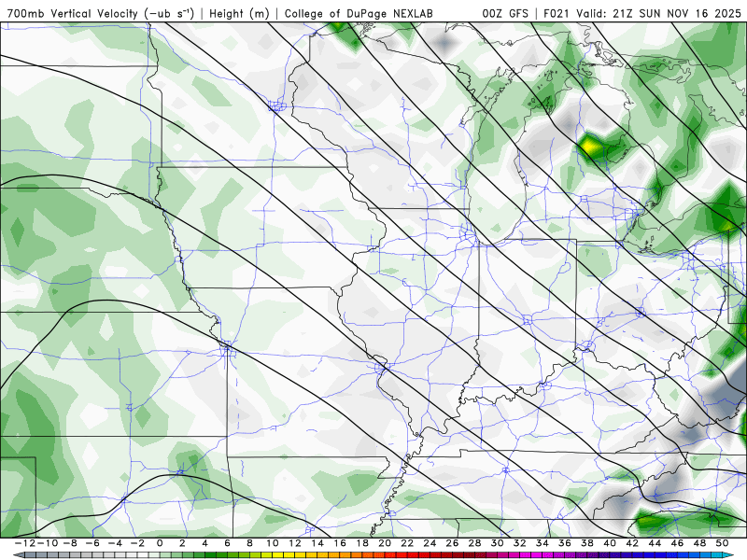747x560 pixels.
Task: Click the 'College of DuPage NEXLAB' text
Action: click(359, 13)
